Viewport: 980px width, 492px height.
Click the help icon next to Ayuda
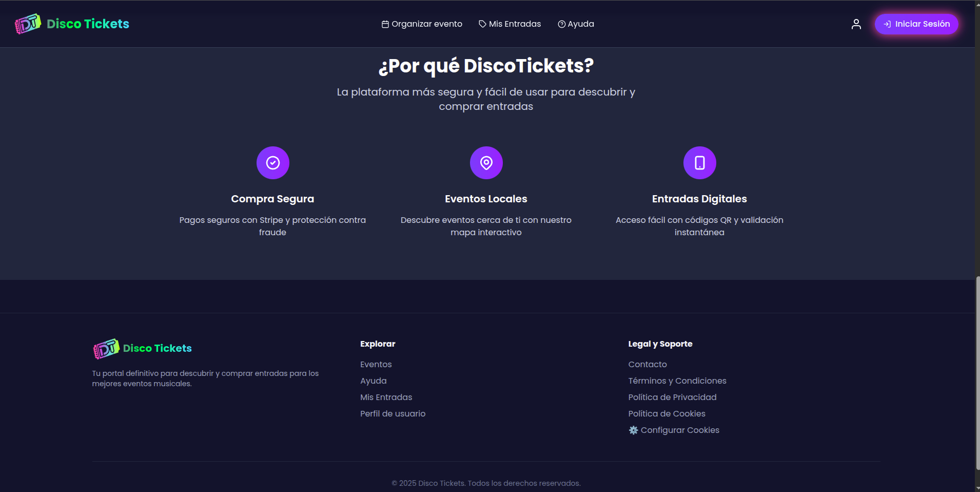coord(561,24)
